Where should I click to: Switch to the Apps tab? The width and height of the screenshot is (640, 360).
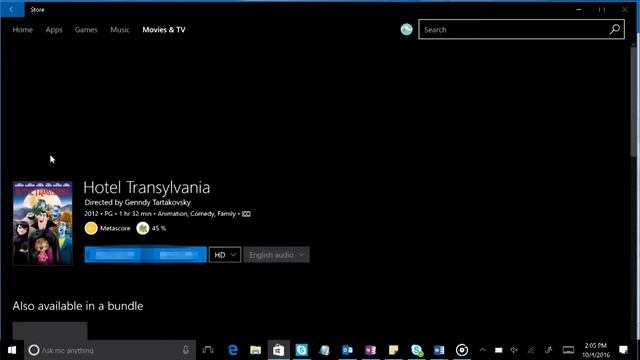coord(54,30)
